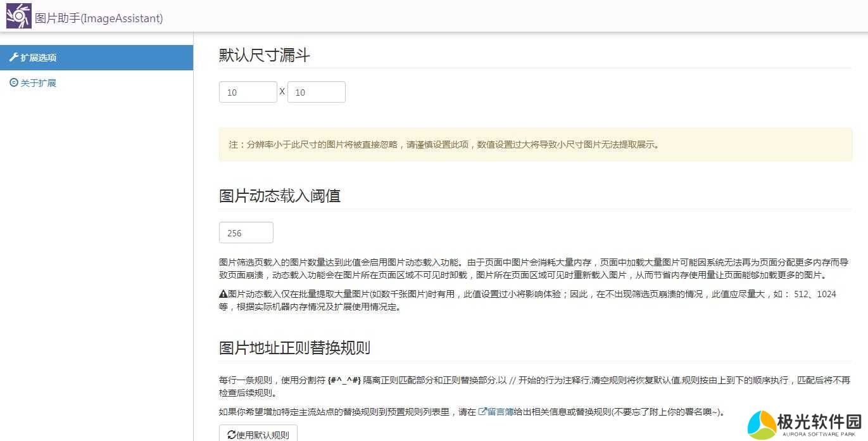Click the warning triangle icon in the threshold note
Viewport: 868px width, 441px height.
click(222, 293)
